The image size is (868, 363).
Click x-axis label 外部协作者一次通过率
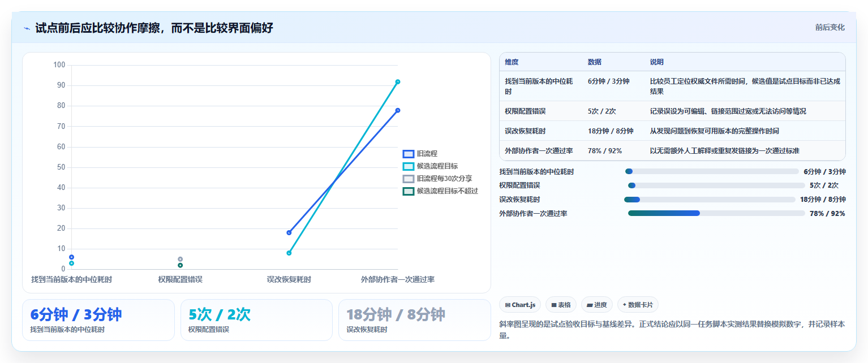398,279
